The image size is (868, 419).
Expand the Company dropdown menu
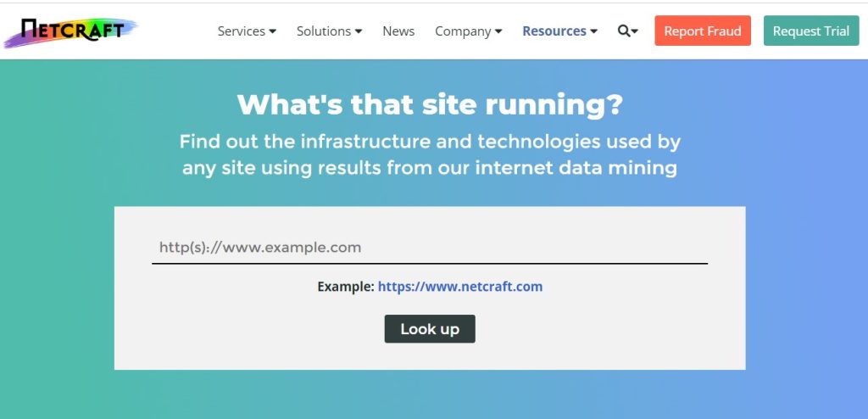[468, 31]
